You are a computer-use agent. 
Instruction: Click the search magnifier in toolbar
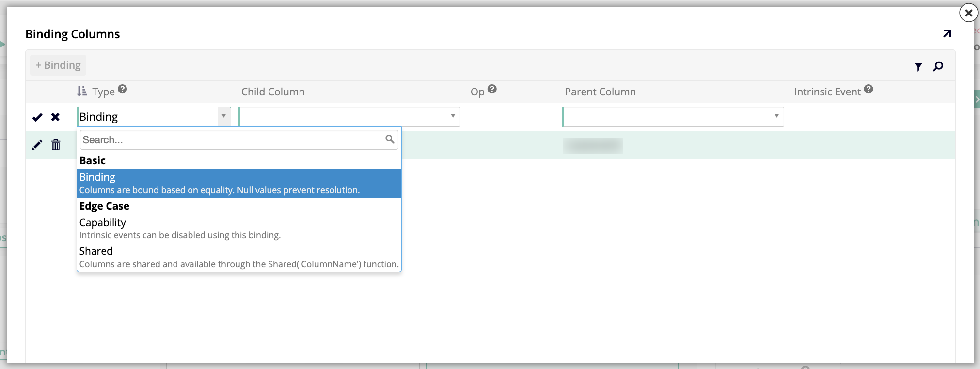(938, 66)
